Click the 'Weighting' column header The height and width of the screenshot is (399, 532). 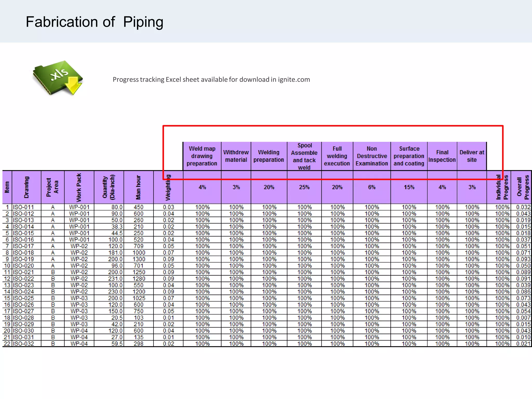168,187
